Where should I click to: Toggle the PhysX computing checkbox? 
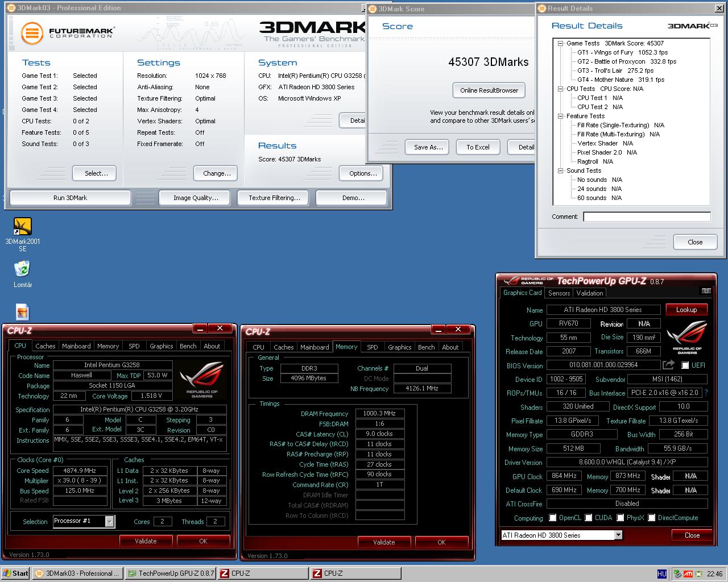pyautogui.click(x=620, y=518)
